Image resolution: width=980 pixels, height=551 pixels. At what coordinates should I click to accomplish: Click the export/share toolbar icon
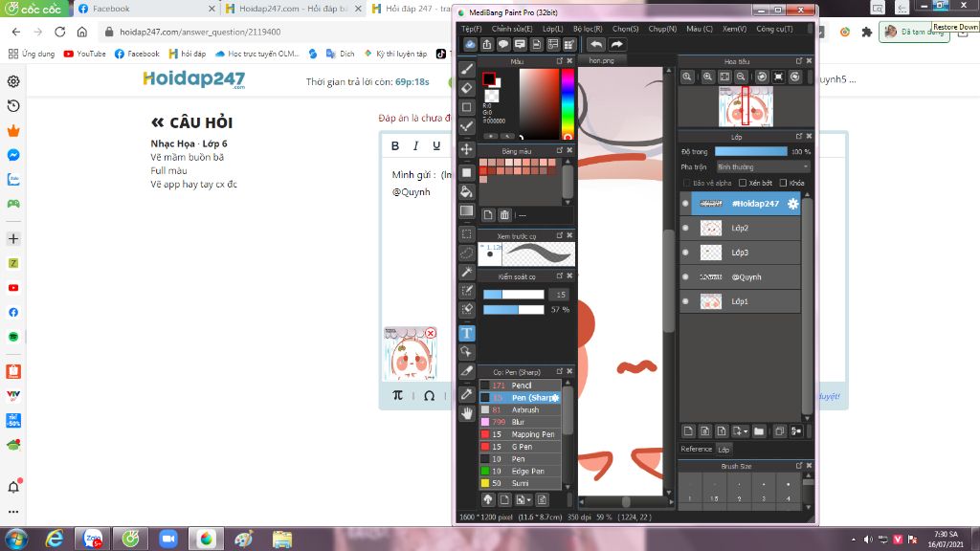coord(487,44)
